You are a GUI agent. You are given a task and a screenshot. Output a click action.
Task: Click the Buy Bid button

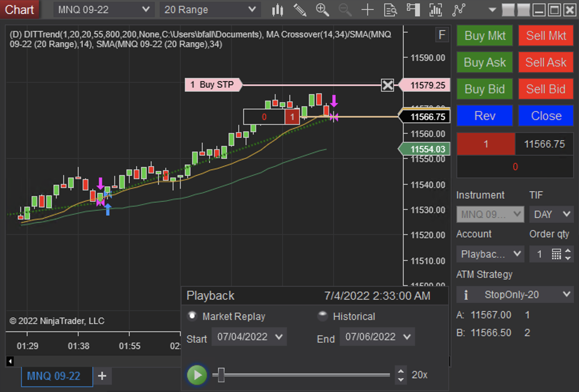coord(485,89)
